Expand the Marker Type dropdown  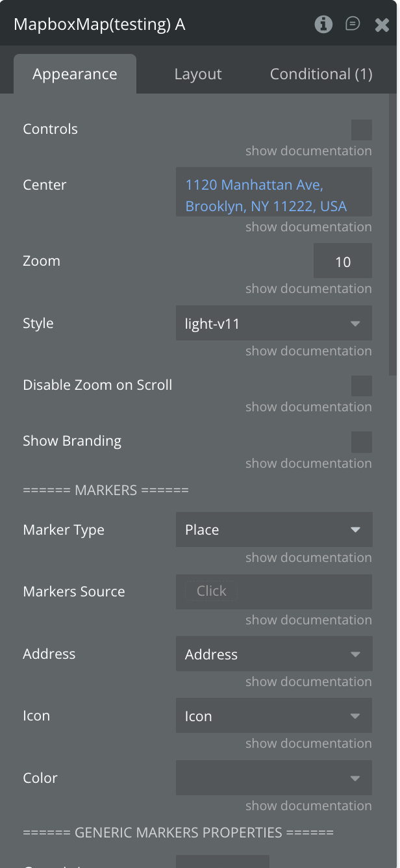(273, 530)
